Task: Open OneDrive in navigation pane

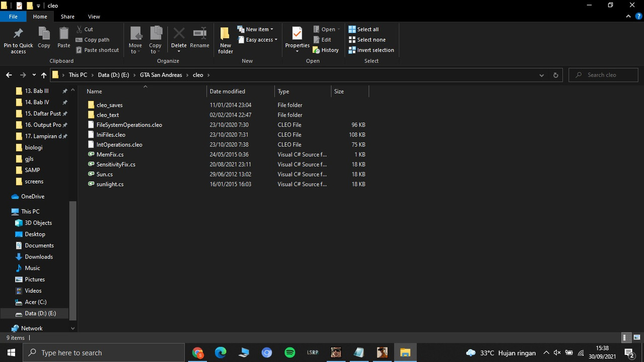Action: point(33,197)
